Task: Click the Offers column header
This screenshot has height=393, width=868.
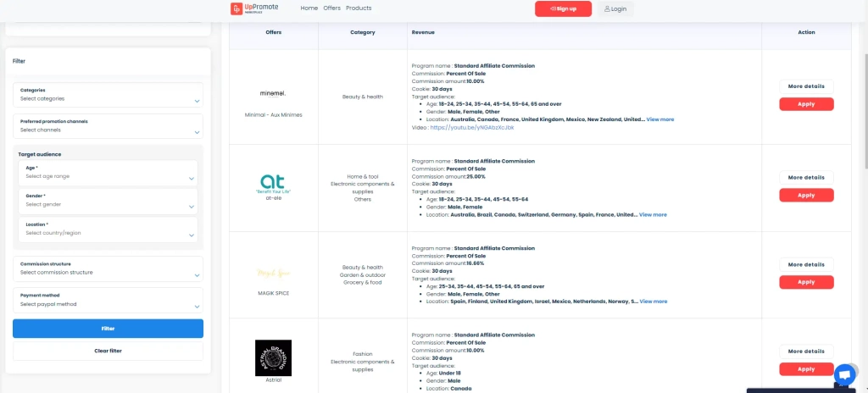Action: coord(274,32)
